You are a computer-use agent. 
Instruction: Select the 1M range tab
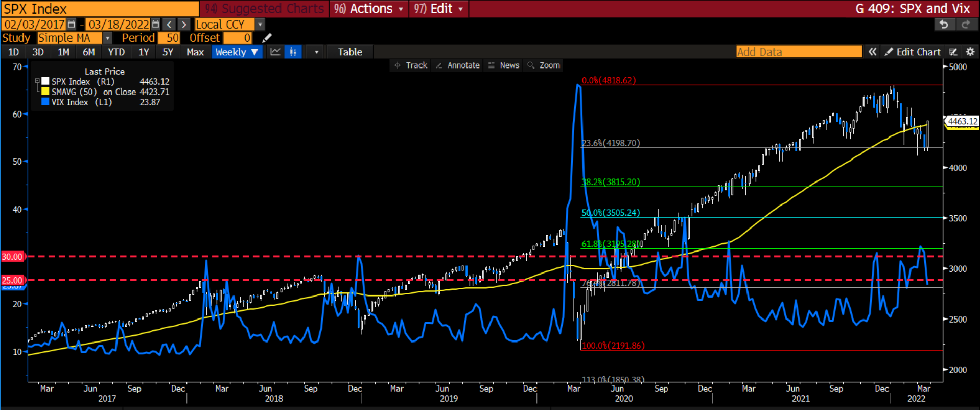point(63,52)
